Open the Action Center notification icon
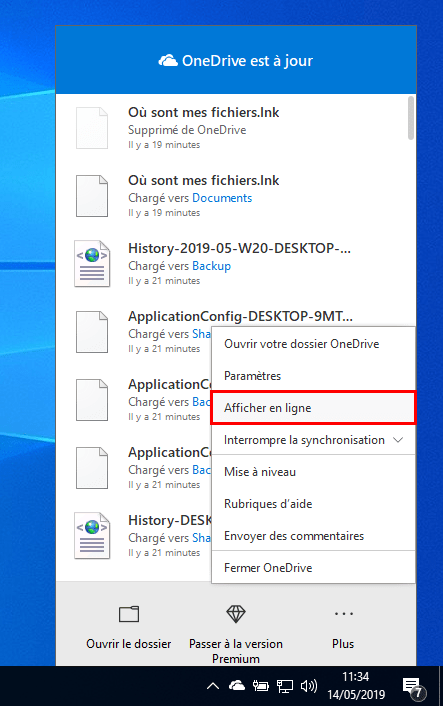 click(x=414, y=687)
